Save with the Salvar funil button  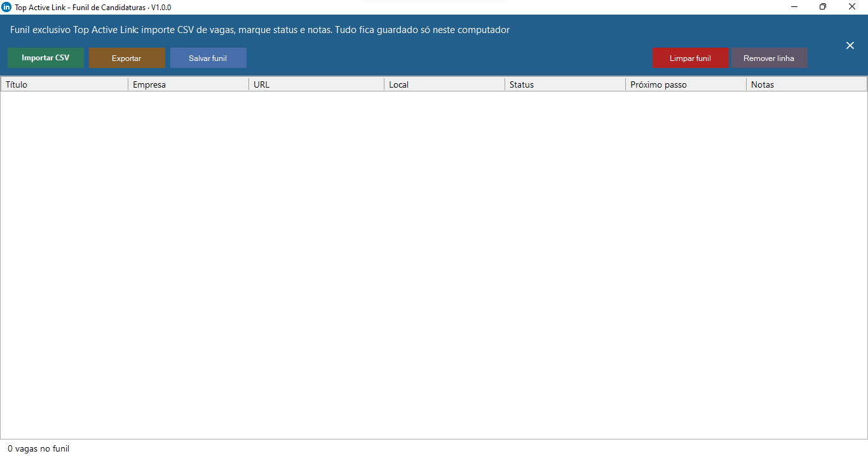tap(208, 58)
